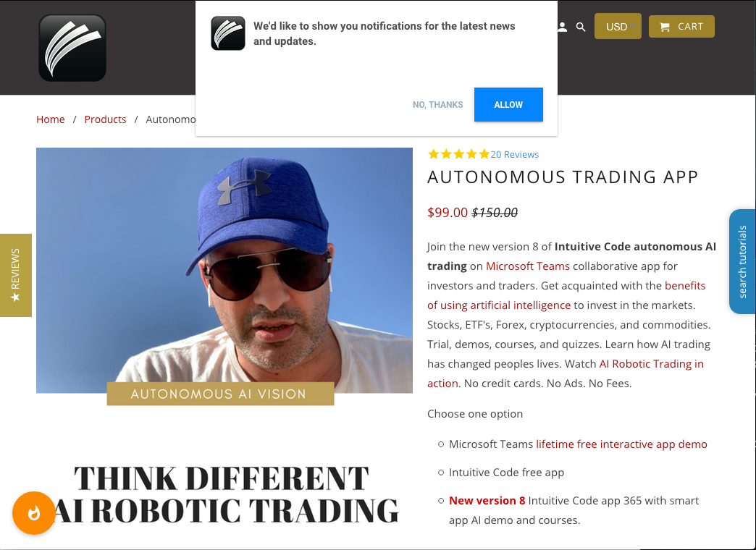This screenshot has width=756, height=550.
Task: Click the notification popup app logo
Action: tap(228, 33)
